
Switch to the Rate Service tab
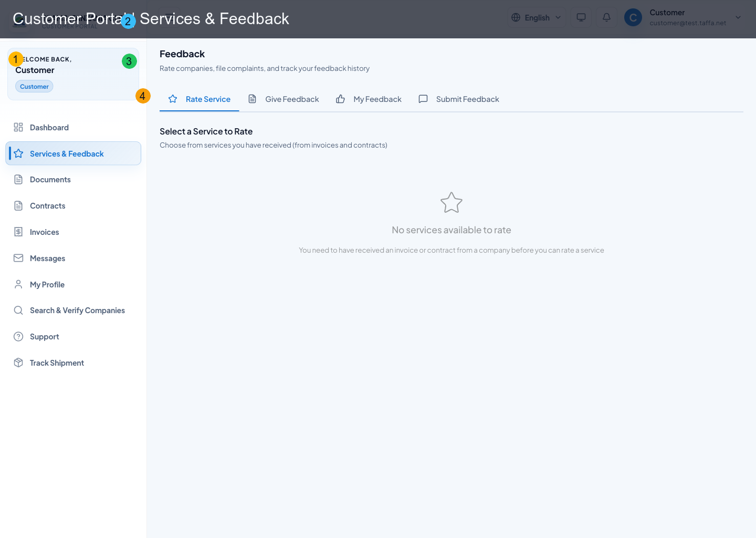pos(199,99)
